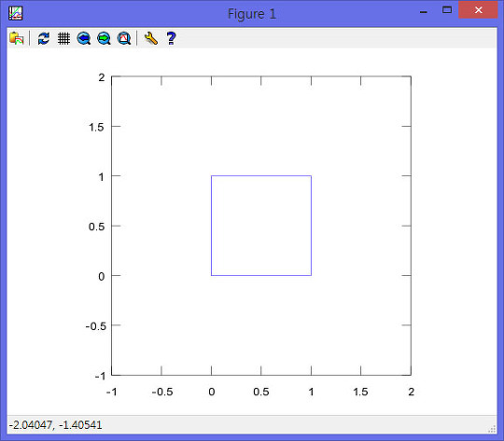Maximize the Figure 1 window

(447, 10)
